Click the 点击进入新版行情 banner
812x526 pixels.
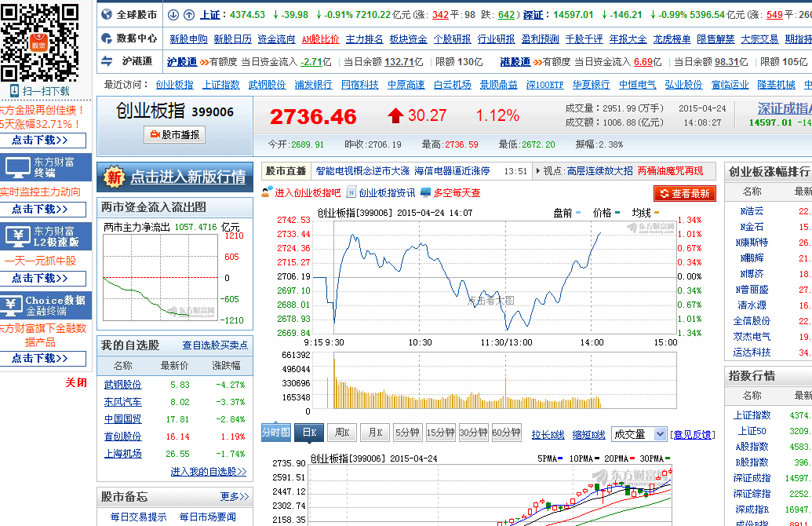coord(174,177)
